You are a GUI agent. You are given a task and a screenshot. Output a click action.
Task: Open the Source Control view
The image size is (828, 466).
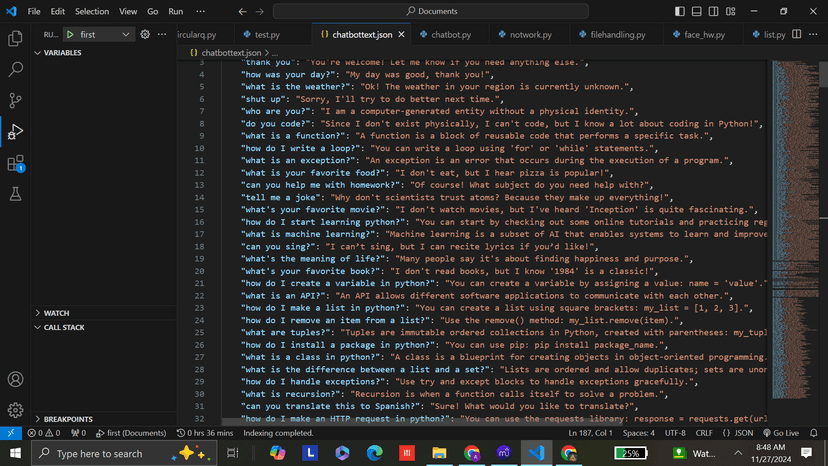tap(15, 101)
